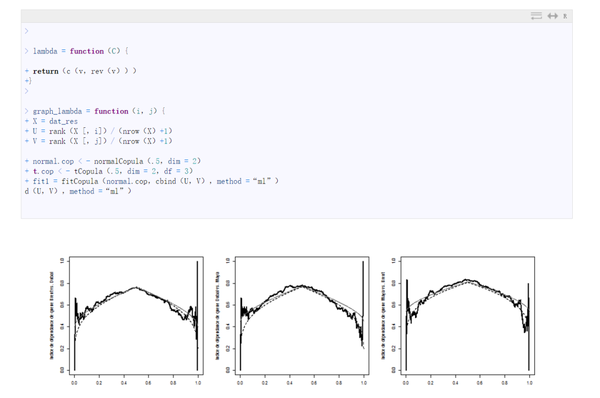Click the last 'method = "ml"' line
The image size is (600, 398).
pyautogui.click(x=78, y=191)
